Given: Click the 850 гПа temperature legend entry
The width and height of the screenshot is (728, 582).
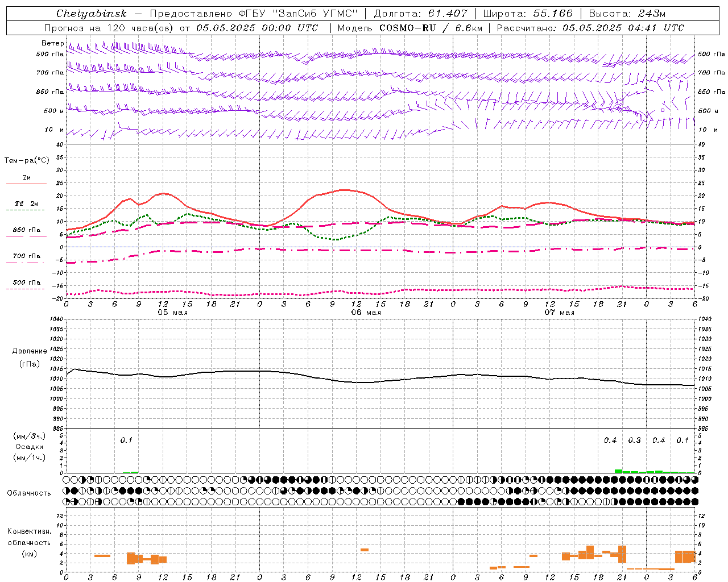Looking at the screenshot, I should 26,230.
